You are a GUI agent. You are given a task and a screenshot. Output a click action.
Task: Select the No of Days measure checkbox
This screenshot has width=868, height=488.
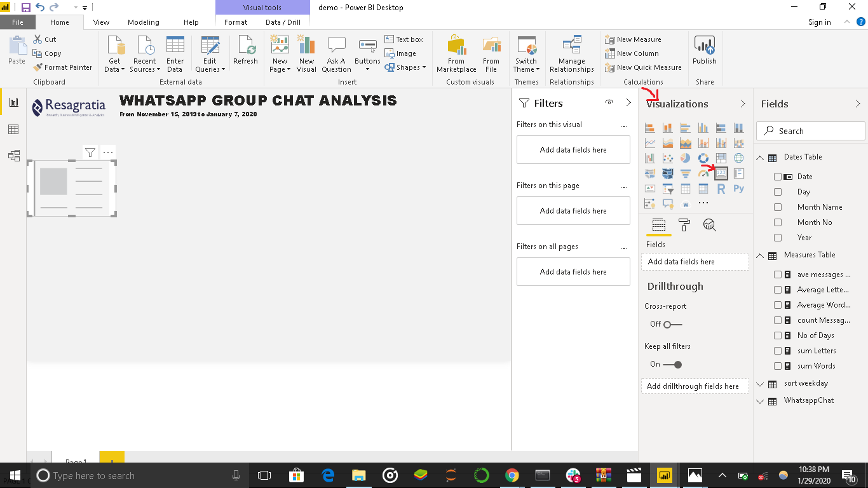pyautogui.click(x=778, y=335)
